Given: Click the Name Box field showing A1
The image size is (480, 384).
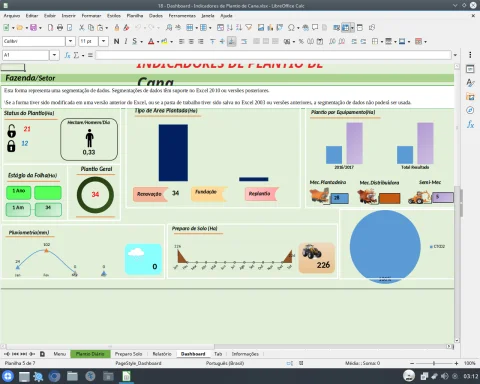Looking at the screenshot, I should coord(26,55).
